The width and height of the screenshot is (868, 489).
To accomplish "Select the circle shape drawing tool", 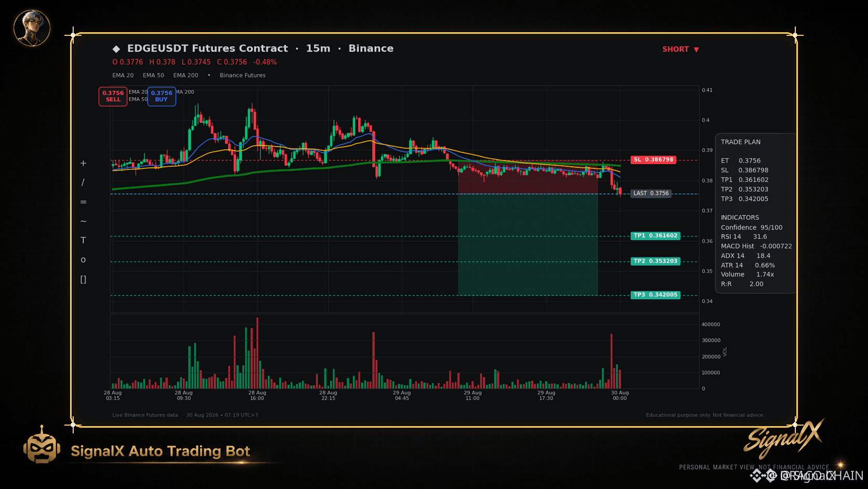I will click(x=83, y=260).
